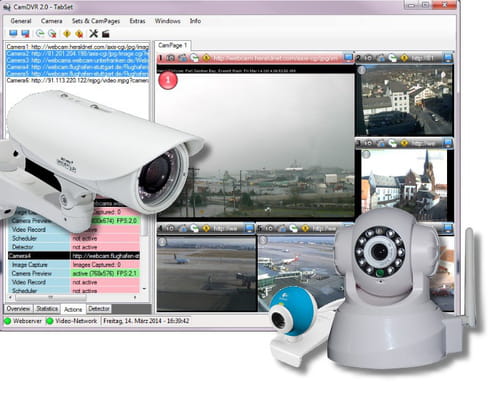Select Camera6 in the camera list
Image resolution: width=500 pixels, height=401 pixels.
point(77,80)
